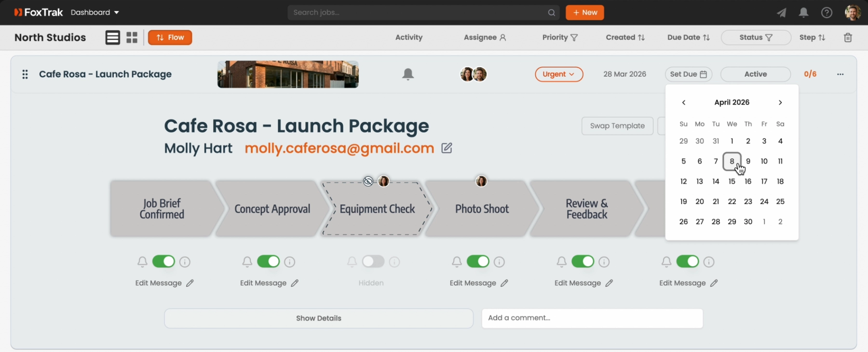Toggle Concept Approval notification switch

point(269,262)
